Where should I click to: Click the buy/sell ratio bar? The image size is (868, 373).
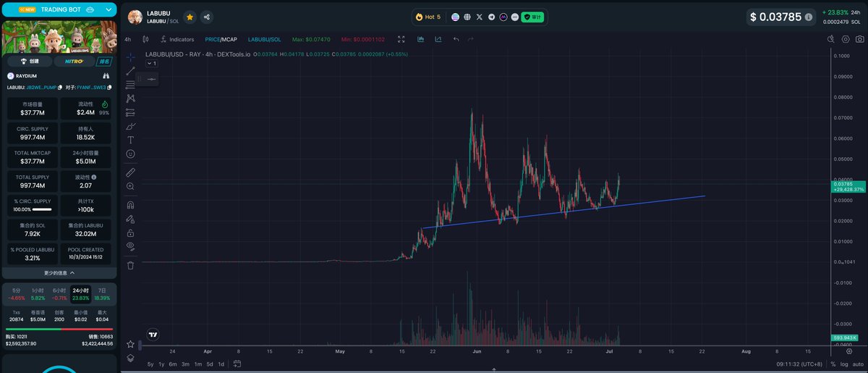coord(59,330)
